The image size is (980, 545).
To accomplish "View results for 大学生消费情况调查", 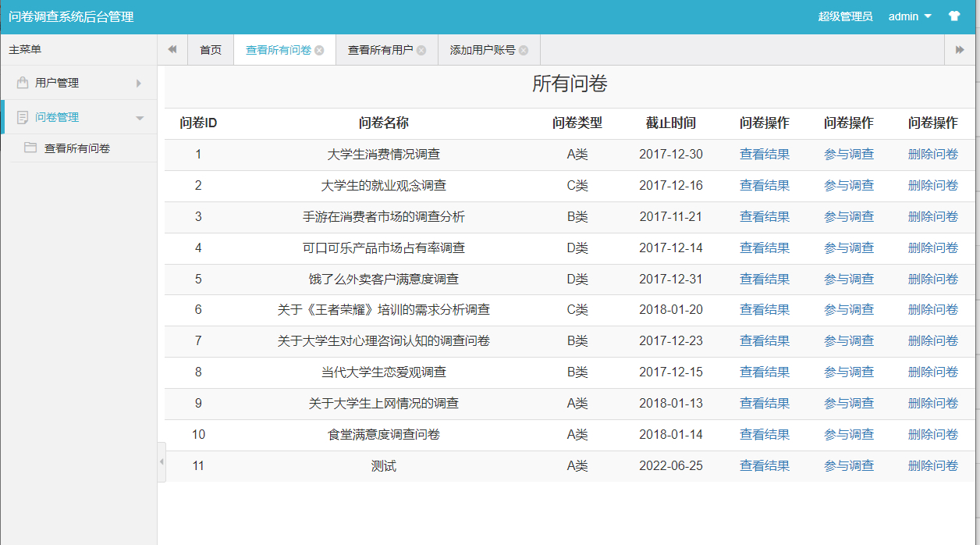I will pos(765,155).
